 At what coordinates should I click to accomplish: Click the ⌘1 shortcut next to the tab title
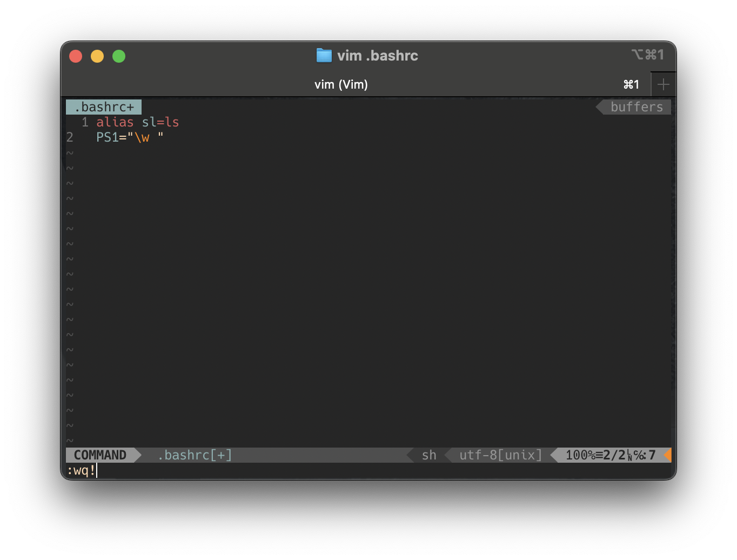coord(631,84)
